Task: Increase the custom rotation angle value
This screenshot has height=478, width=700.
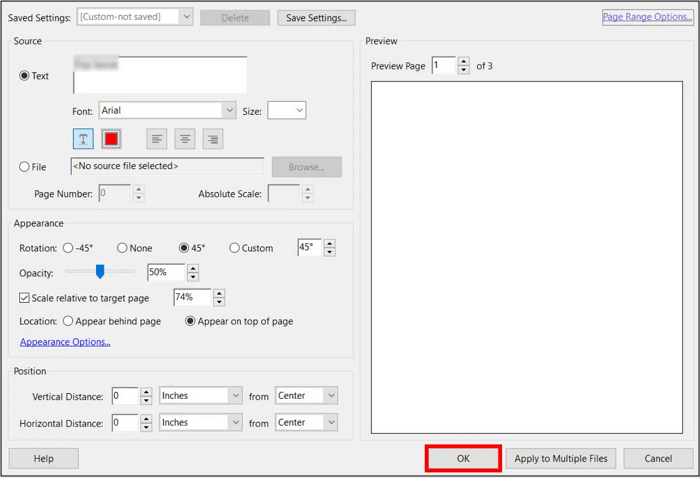Action: point(330,244)
